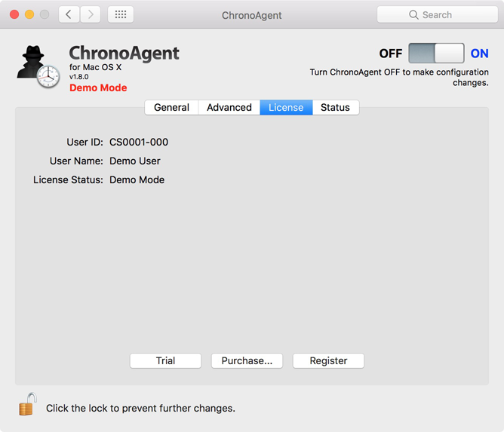Switch to the General tab

171,107
